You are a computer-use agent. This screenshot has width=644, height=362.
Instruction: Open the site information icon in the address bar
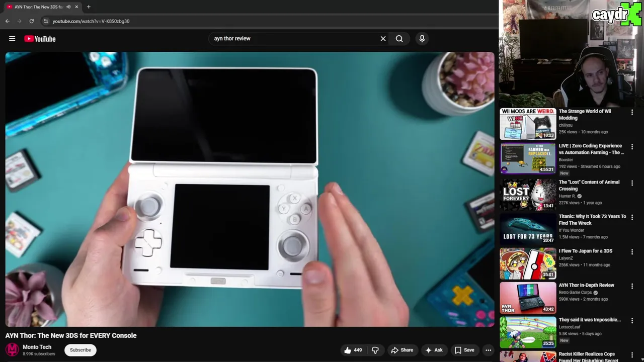click(46, 21)
